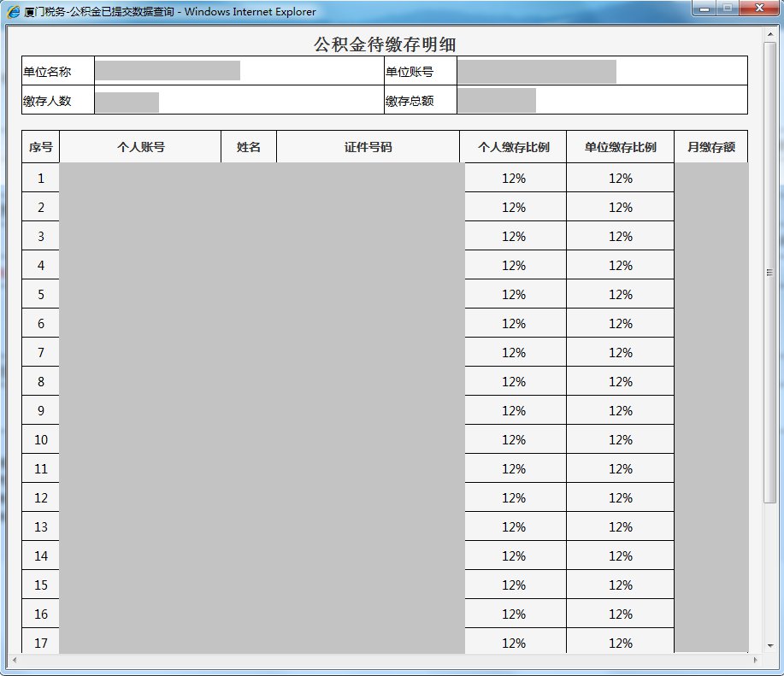Viewport: 784px width, 676px height.
Task: Click the horizontal scrollbar right arrow
Action: tap(754, 661)
